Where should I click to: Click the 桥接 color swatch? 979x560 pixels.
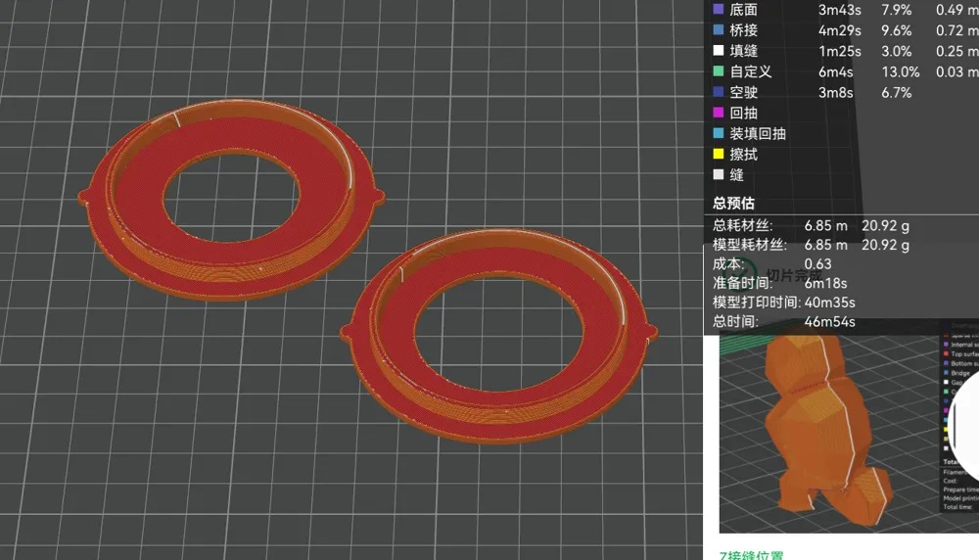(719, 30)
